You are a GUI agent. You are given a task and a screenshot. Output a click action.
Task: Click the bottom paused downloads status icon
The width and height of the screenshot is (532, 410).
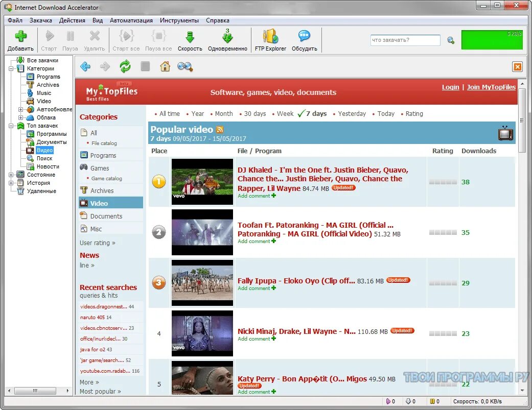pyautogui.click(x=432, y=401)
